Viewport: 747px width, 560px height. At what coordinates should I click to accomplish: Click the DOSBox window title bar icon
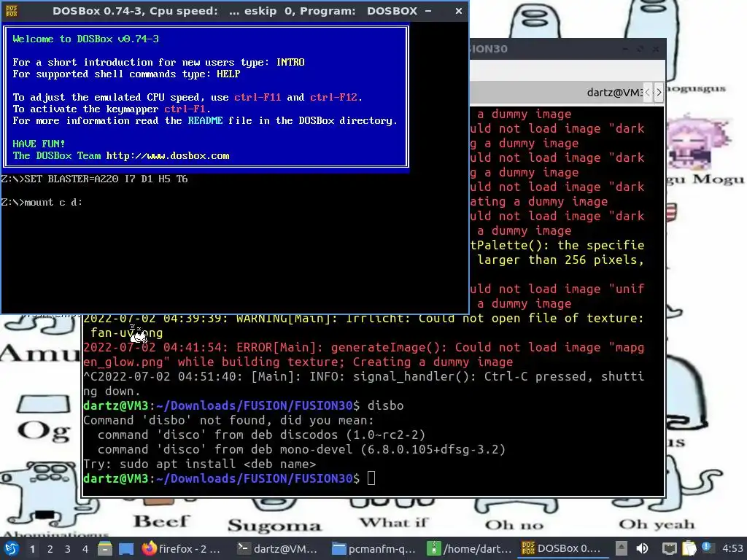point(12,10)
